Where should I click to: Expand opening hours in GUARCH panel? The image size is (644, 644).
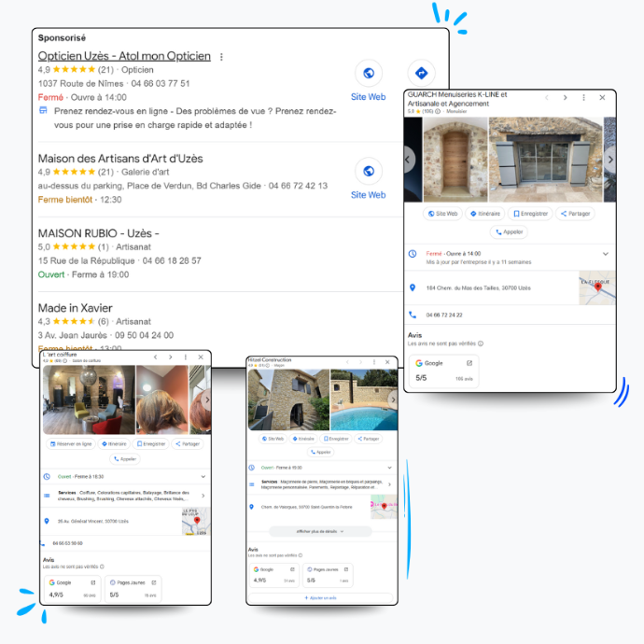606,254
